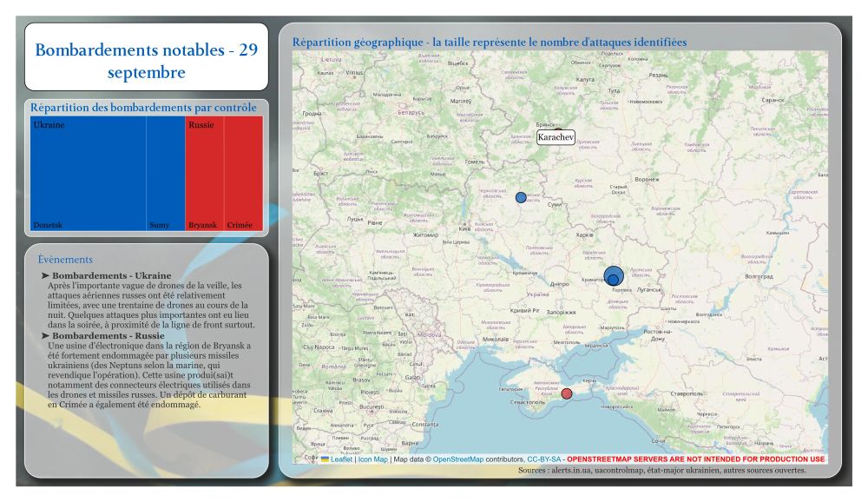
Task: Click the 'Ставрополь' city label on map
Action: 687,394
